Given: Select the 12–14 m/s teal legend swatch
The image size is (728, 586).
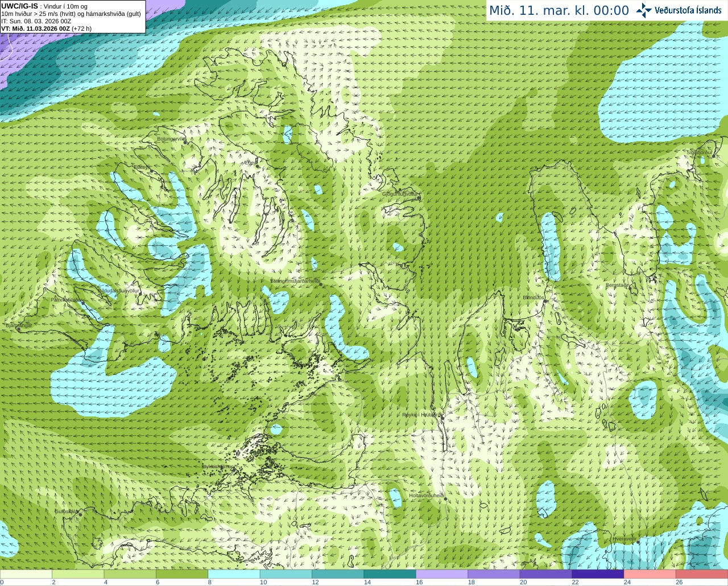Looking at the screenshot, I should pyautogui.click(x=338, y=574).
